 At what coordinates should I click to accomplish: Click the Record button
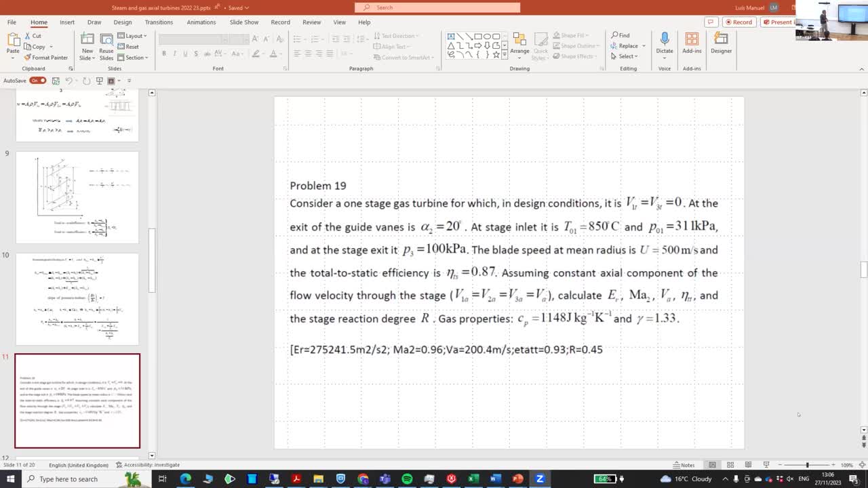[x=738, y=22]
